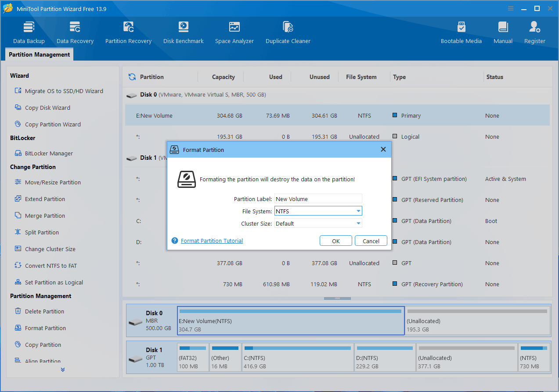
Task: Sort by the Capacity column header
Action: point(223,77)
